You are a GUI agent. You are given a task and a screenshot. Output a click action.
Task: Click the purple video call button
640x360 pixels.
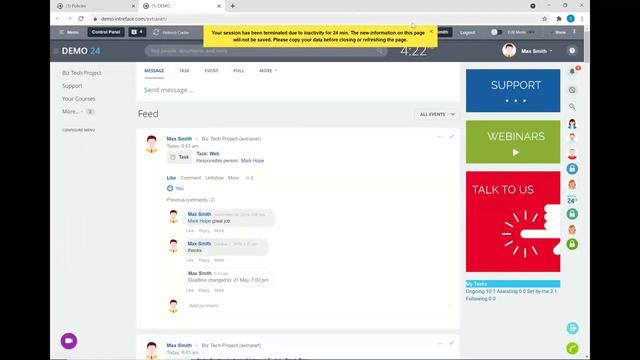(69, 341)
